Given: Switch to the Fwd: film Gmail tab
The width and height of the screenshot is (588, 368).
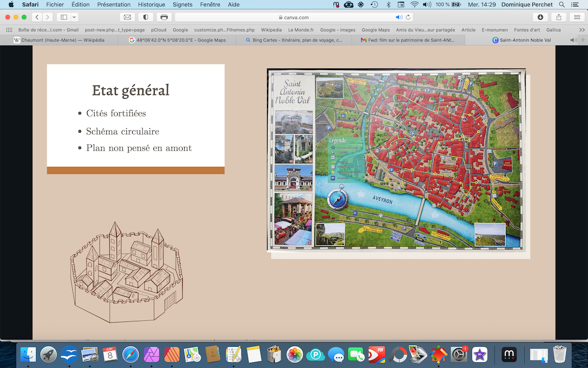Looking at the screenshot, I should point(409,40).
